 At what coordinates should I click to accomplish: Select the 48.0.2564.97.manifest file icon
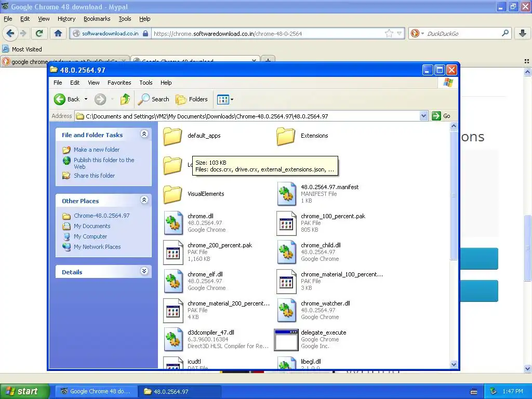[x=286, y=194]
